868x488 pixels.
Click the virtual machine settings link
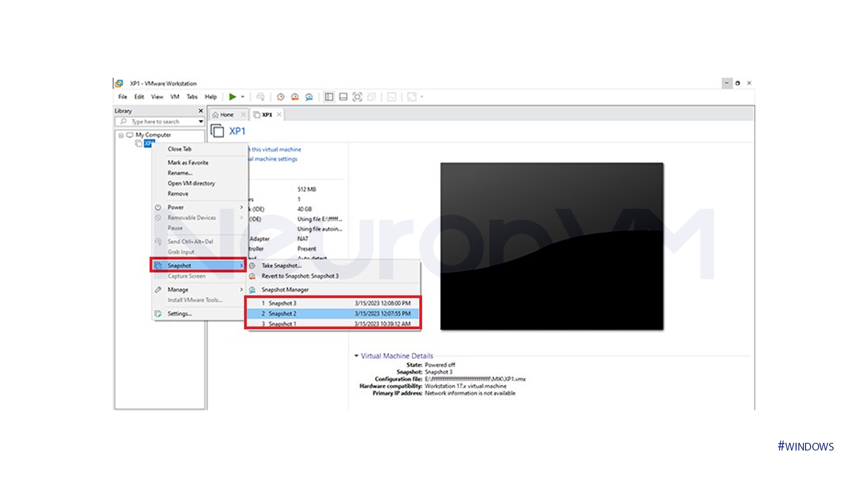(273, 159)
